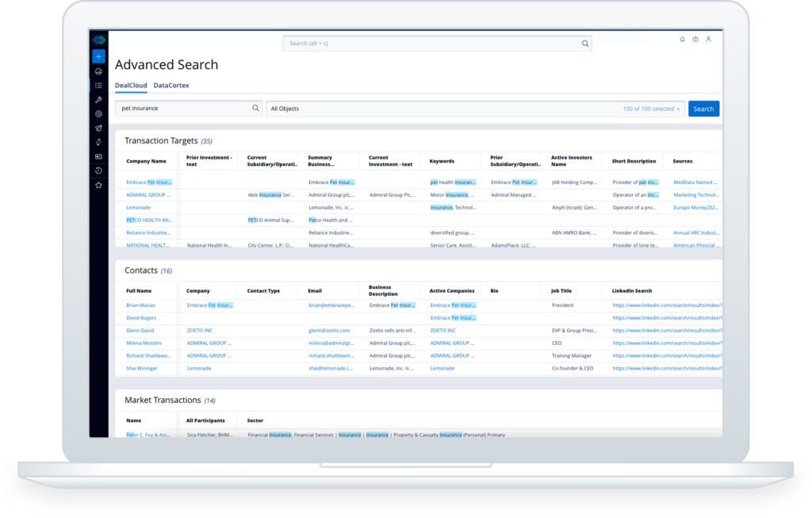Open the user profile icon
Image resolution: width=812 pixels, height=518 pixels.
pos(708,40)
